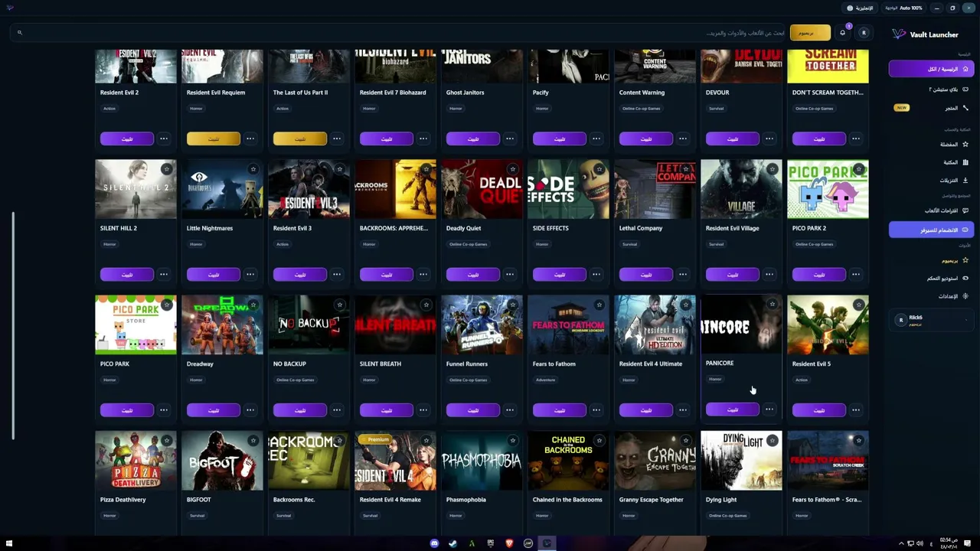The width and height of the screenshot is (980, 551).
Task: Toggle the star on Phasmophobia card
Action: pos(513,440)
